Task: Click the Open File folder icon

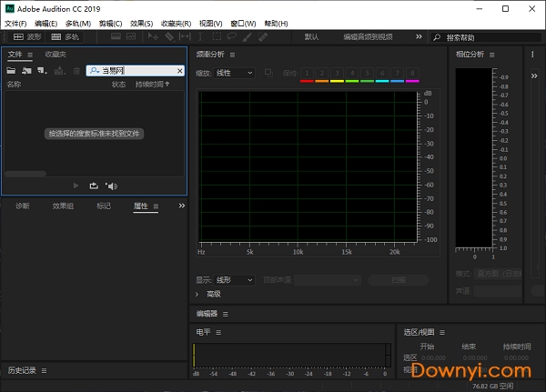Action: (x=12, y=70)
